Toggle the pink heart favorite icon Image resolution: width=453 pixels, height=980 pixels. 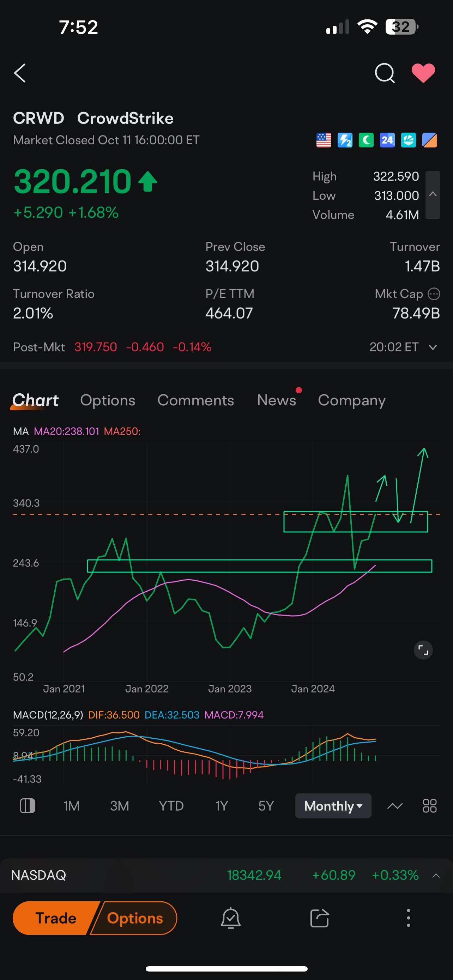coord(423,73)
